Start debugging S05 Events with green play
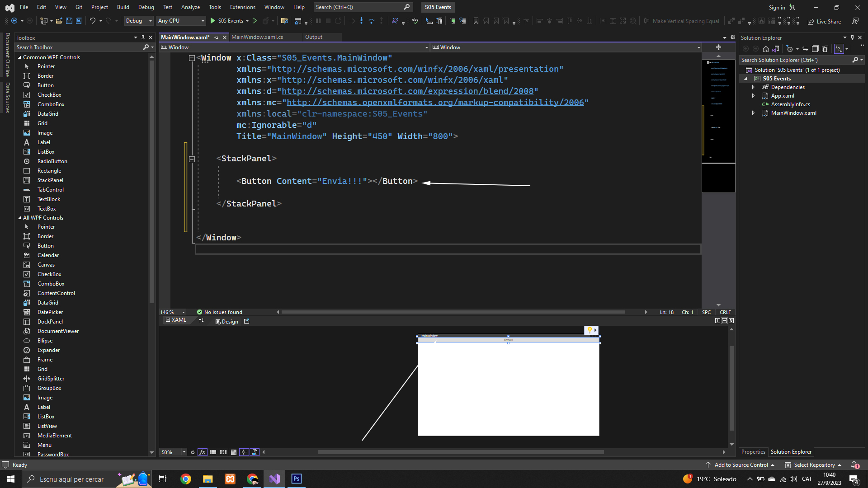The height and width of the screenshot is (488, 868). tap(213, 21)
